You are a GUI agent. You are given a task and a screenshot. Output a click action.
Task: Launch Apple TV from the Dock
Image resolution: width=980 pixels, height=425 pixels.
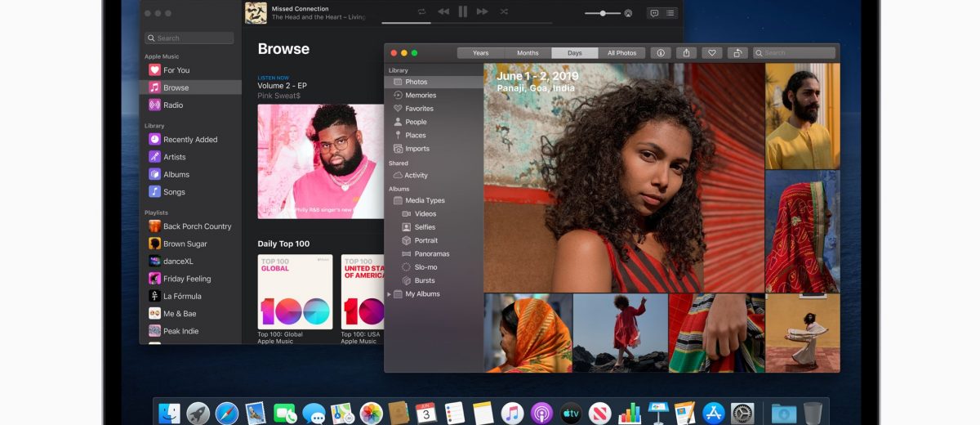[571, 414]
